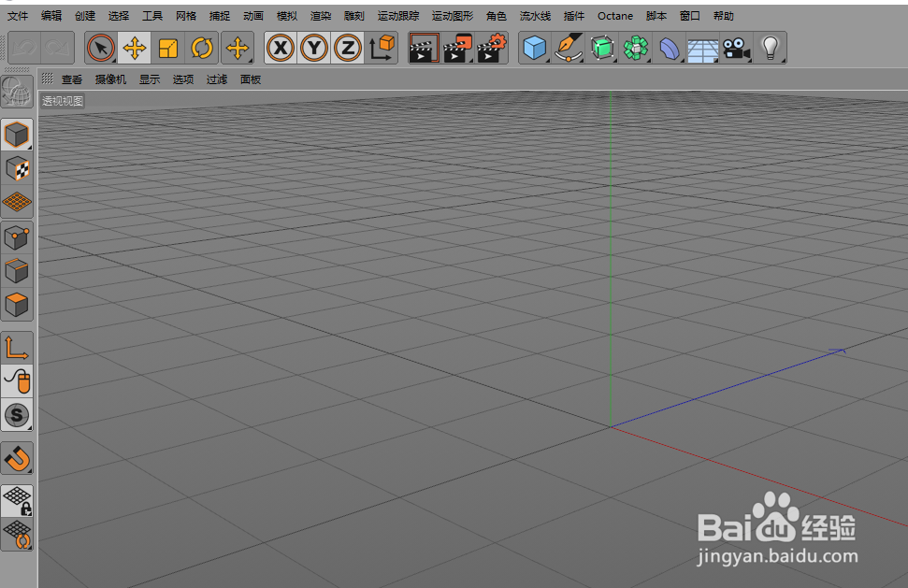Viewport: 908px width, 588px height.
Task: Open the 选择 menu
Action: click(118, 16)
